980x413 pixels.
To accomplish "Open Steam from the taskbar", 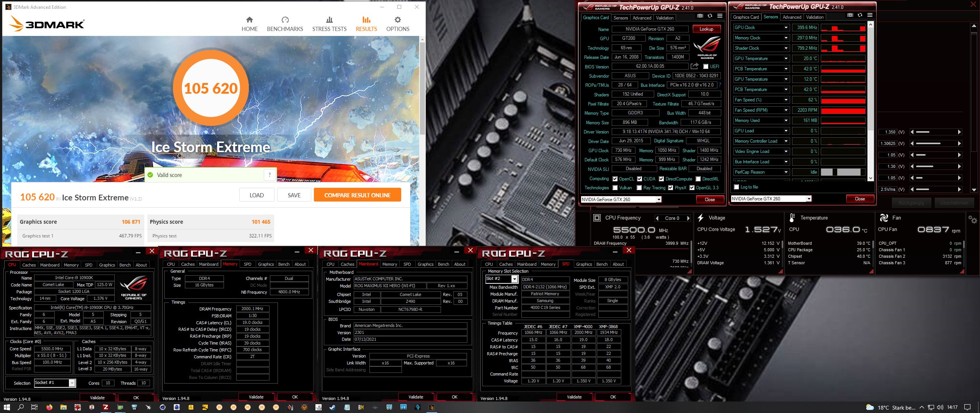I will coord(332,407).
